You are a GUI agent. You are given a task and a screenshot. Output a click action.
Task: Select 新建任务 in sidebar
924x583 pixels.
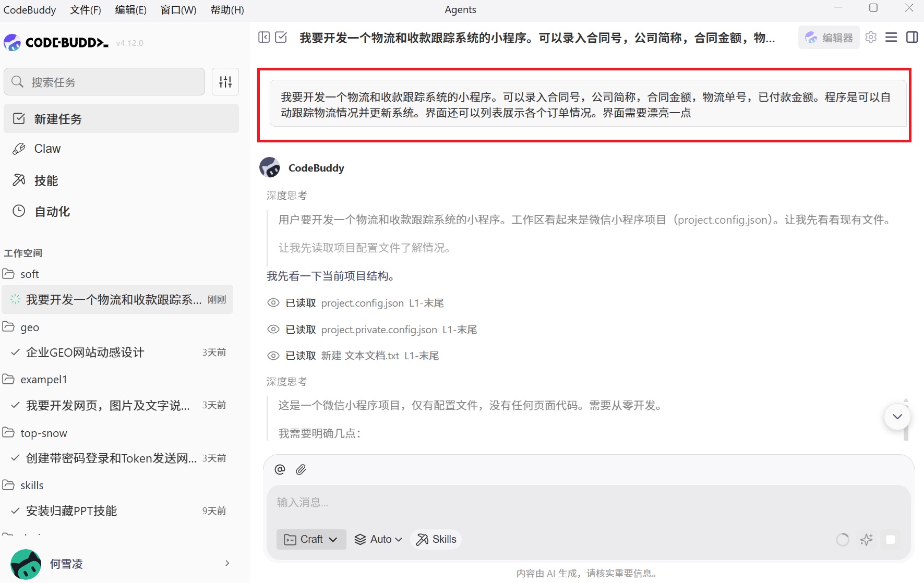click(x=121, y=118)
